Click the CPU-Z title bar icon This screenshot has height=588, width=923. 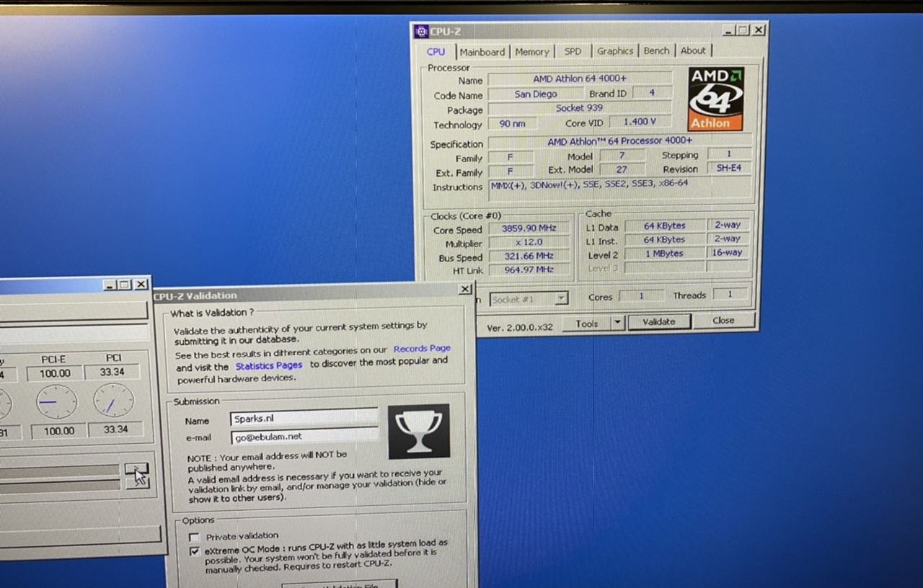click(x=422, y=32)
